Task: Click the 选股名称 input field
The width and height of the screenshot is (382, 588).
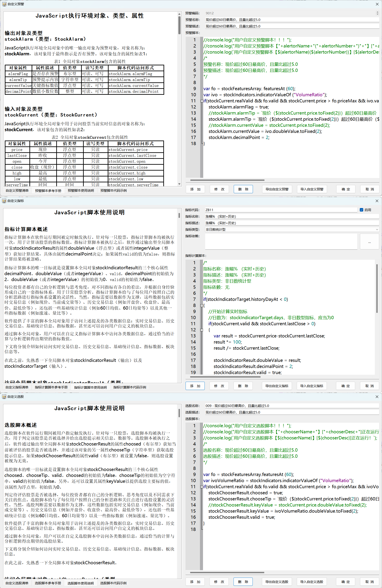Action: [292, 406]
